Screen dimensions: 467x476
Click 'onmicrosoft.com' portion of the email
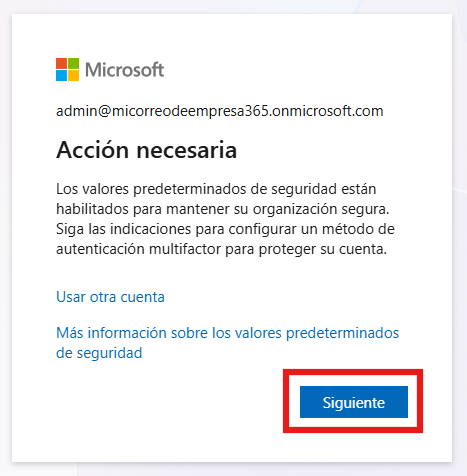328,111
